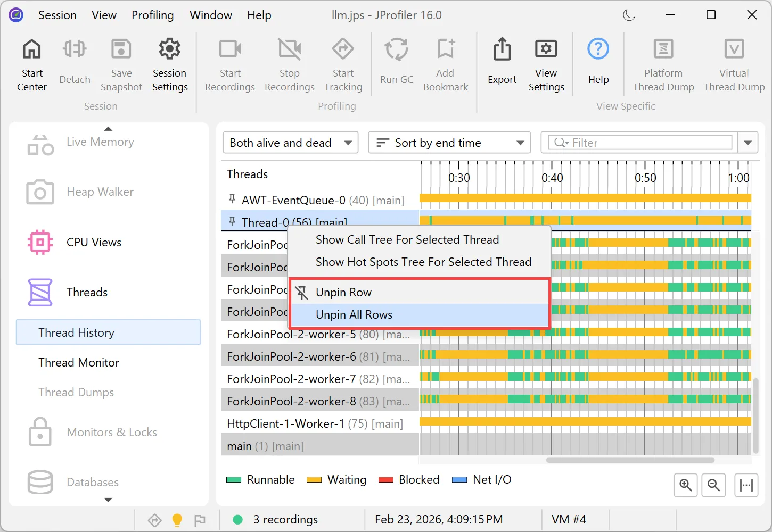
Task: Click inside the thread Filter field
Action: [x=639, y=142]
